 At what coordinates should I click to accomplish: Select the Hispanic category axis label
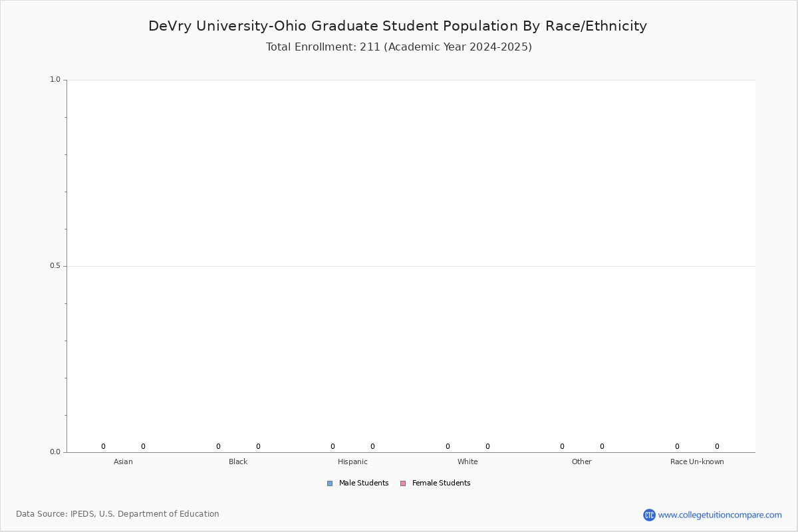pyautogui.click(x=352, y=462)
